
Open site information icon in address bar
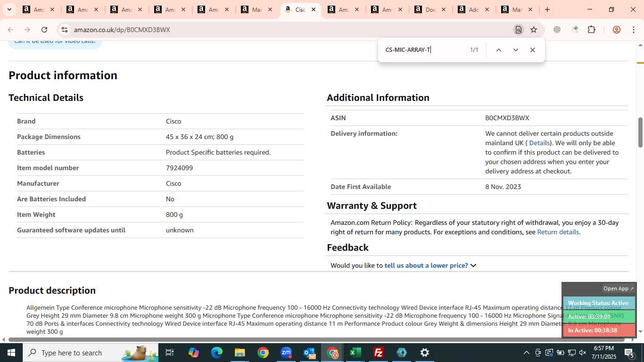coord(65,30)
